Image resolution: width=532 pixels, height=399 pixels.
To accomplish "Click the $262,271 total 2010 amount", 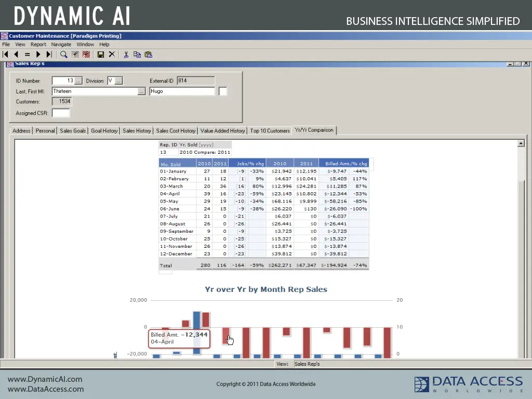I will [x=280, y=265].
